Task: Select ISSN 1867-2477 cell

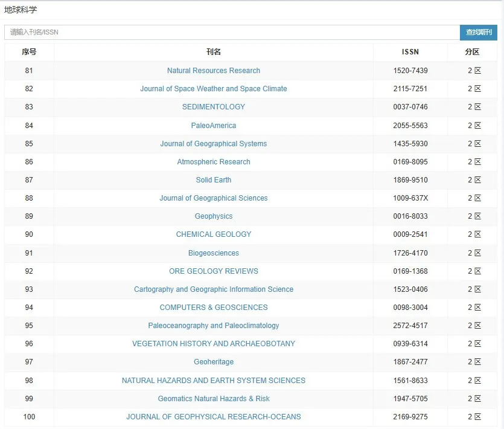Action: pos(410,362)
